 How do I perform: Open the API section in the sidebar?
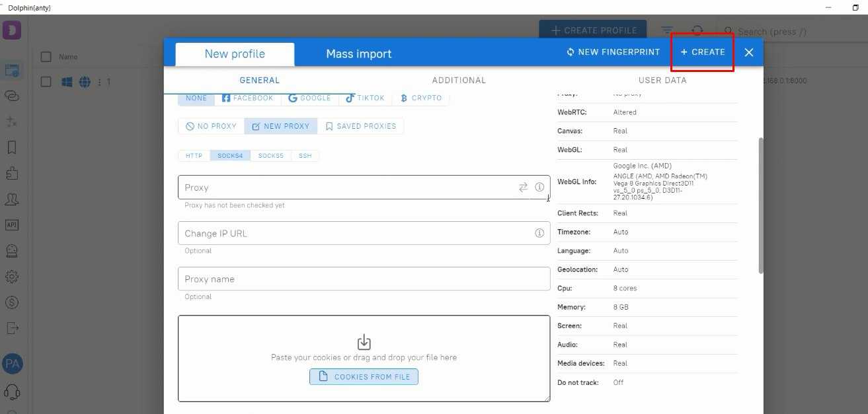pyautogui.click(x=12, y=224)
